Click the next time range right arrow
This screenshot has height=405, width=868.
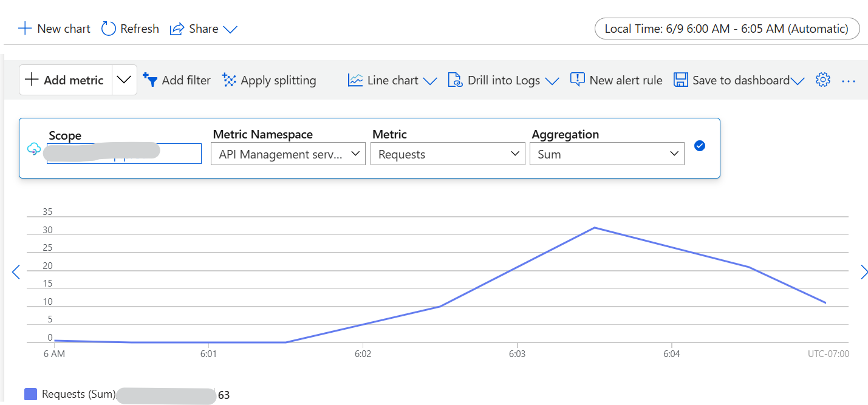click(864, 272)
